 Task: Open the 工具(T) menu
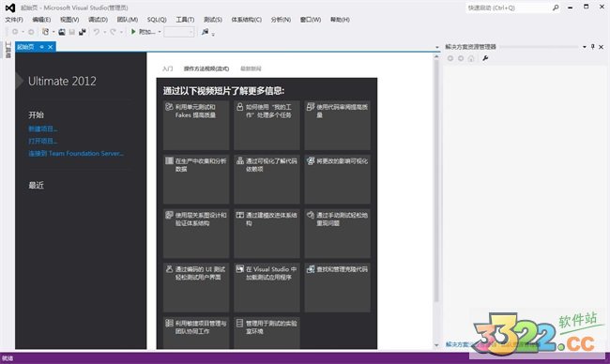[185, 20]
